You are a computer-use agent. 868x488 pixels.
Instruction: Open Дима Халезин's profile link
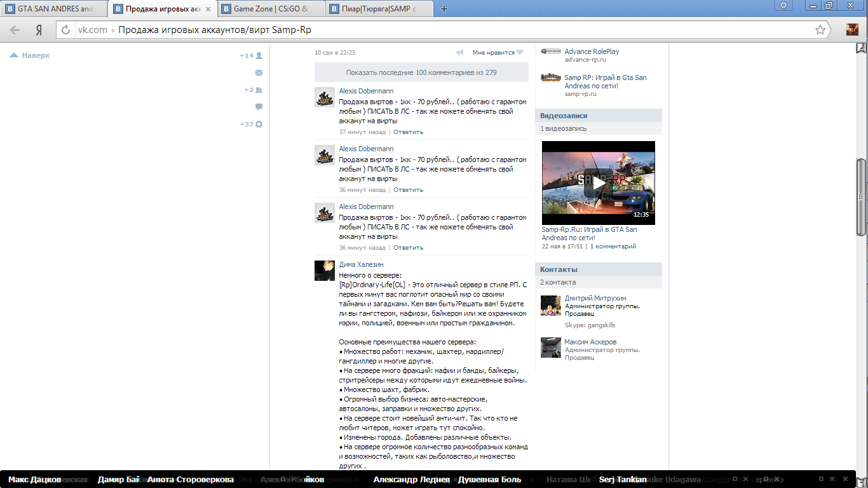[x=361, y=264]
